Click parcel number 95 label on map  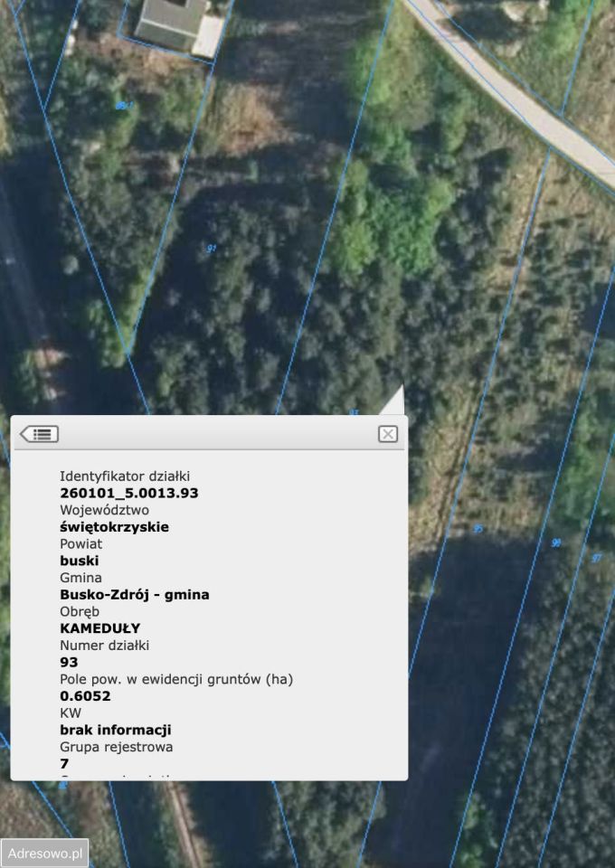coord(478,529)
